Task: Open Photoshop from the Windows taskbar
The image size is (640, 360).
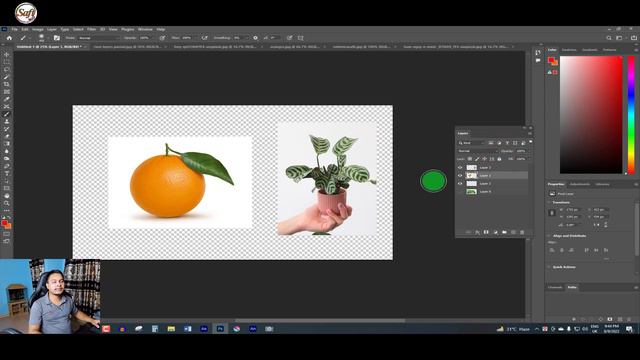Action: pos(220,329)
